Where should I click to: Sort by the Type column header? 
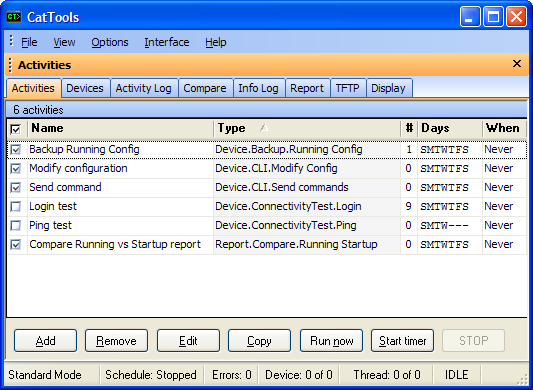pos(307,128)
